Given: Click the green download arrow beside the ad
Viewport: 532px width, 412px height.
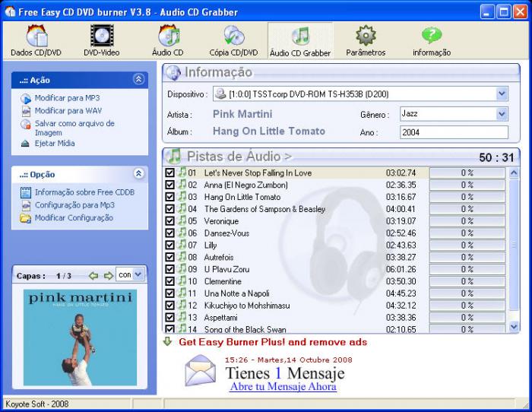Looking at the screenshot, I should point(168,341).
